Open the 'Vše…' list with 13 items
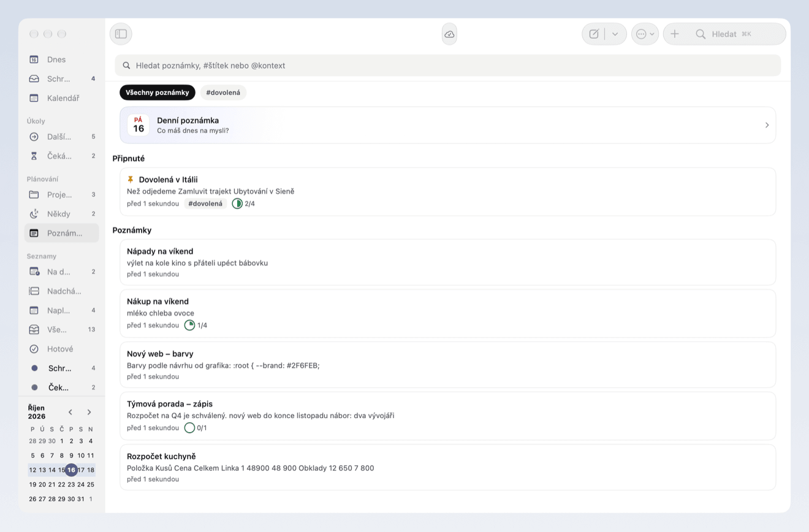 [x=61, y=329]
